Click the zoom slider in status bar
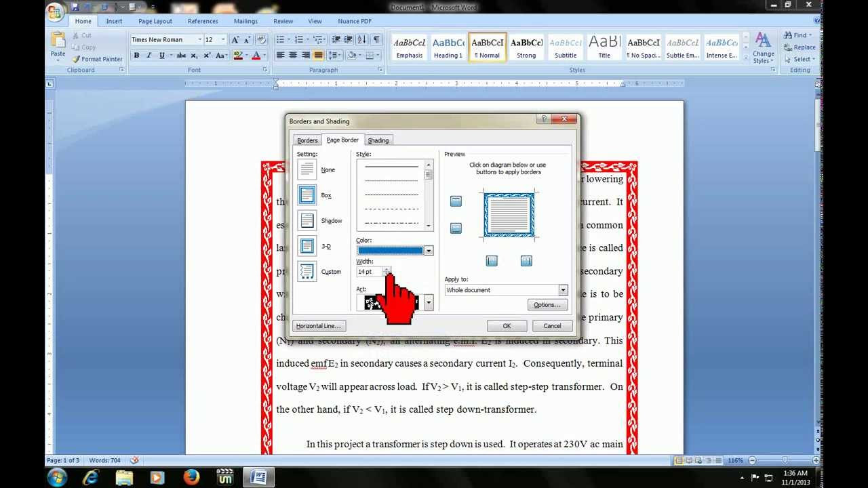Image resolution: width=868 pixels, height=488 pixels. tap(785, 461)
